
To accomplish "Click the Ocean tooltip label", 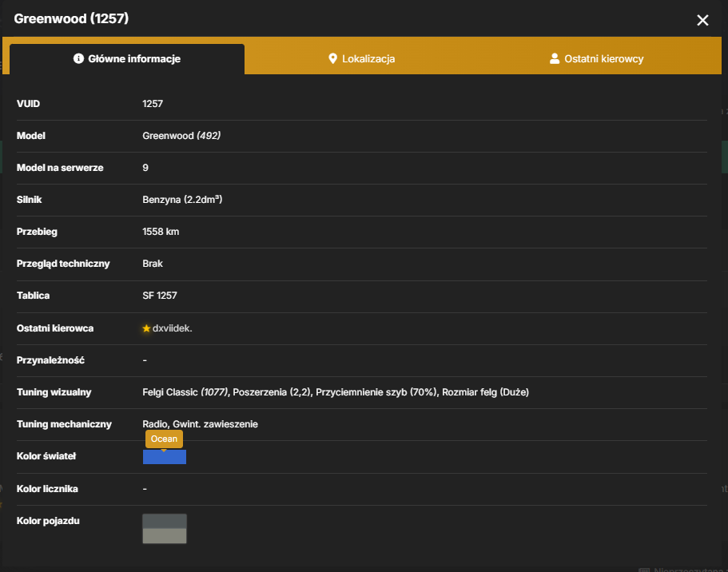I will (164, 439).
